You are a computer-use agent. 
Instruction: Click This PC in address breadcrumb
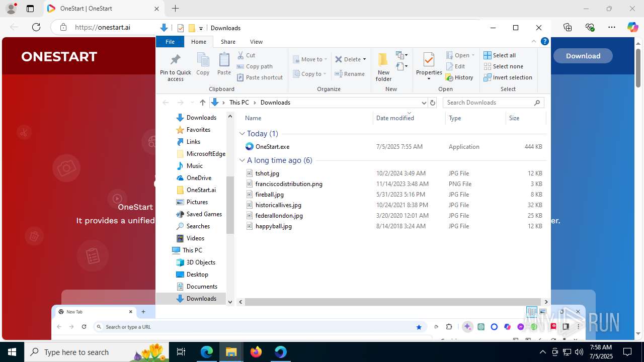click(x=239, y=103)
